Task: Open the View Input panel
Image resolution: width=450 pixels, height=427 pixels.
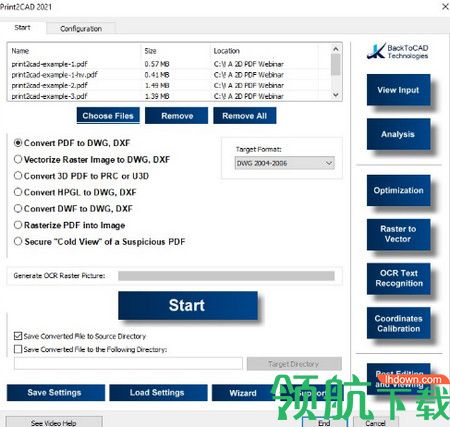Action: [x=398, y=90]
